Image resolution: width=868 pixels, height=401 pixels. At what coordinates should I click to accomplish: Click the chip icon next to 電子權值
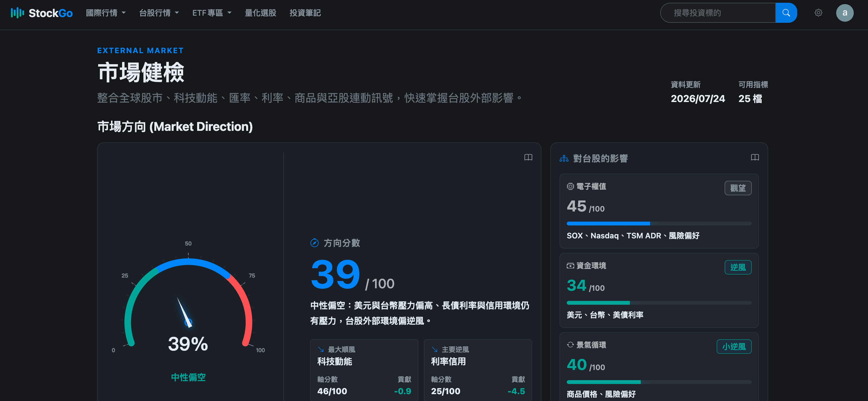pos(570,186)
